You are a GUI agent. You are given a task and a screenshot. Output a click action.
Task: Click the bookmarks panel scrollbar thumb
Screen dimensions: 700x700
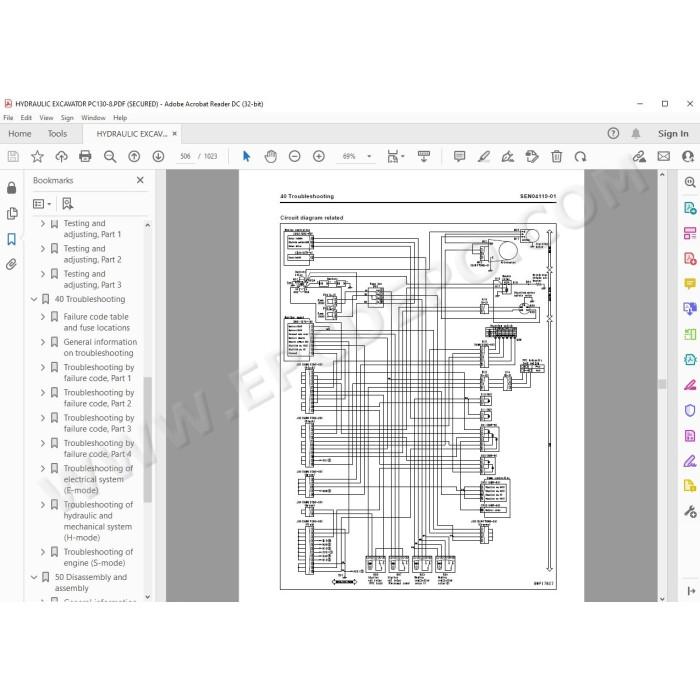(148, 440)
